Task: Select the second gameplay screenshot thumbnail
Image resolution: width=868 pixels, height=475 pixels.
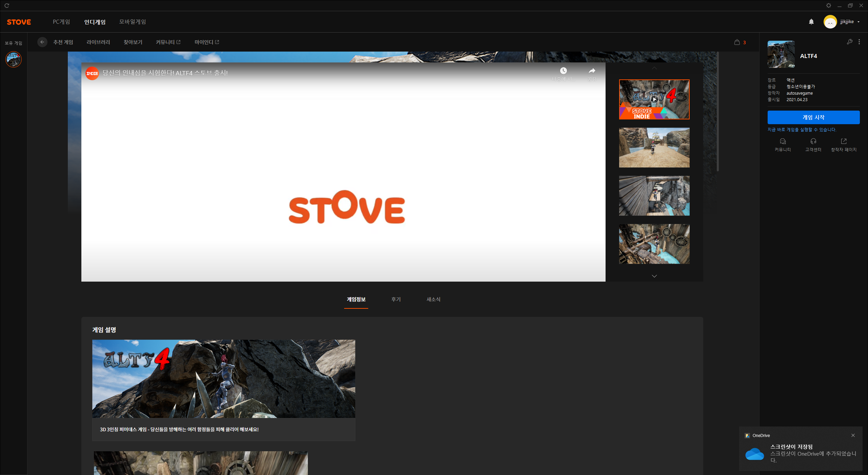Action: (654, 196)
